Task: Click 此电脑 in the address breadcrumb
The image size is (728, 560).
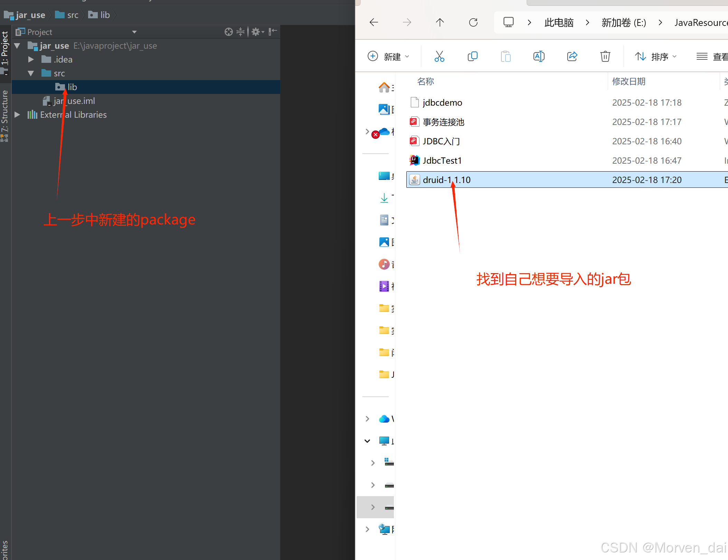Action: coord(559,23)
